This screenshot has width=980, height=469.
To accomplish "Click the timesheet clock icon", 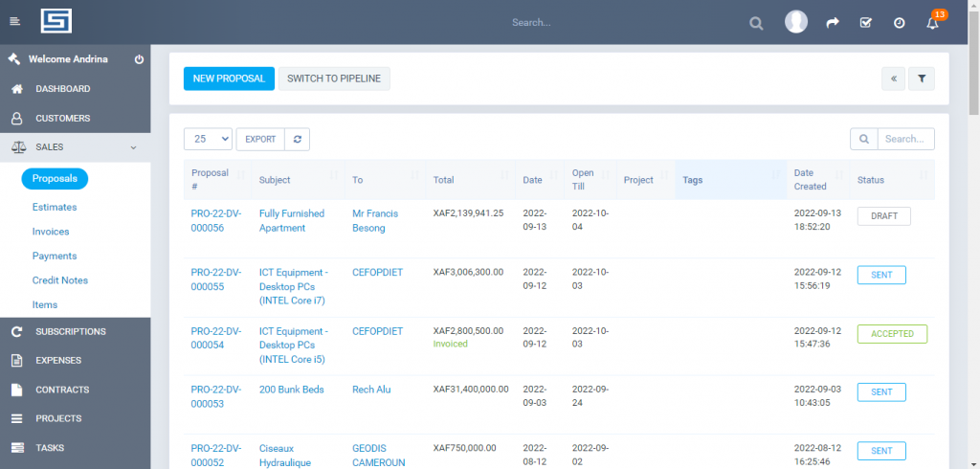I will coord(899,23).
